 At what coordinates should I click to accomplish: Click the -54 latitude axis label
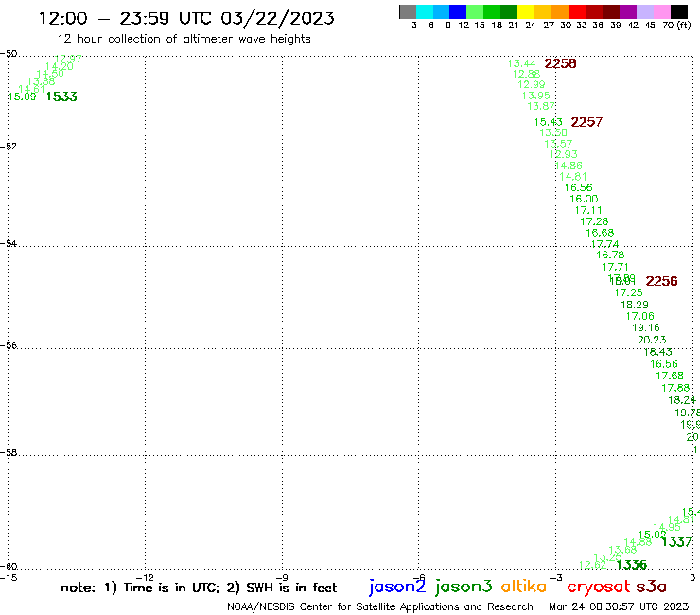[9, 243]
